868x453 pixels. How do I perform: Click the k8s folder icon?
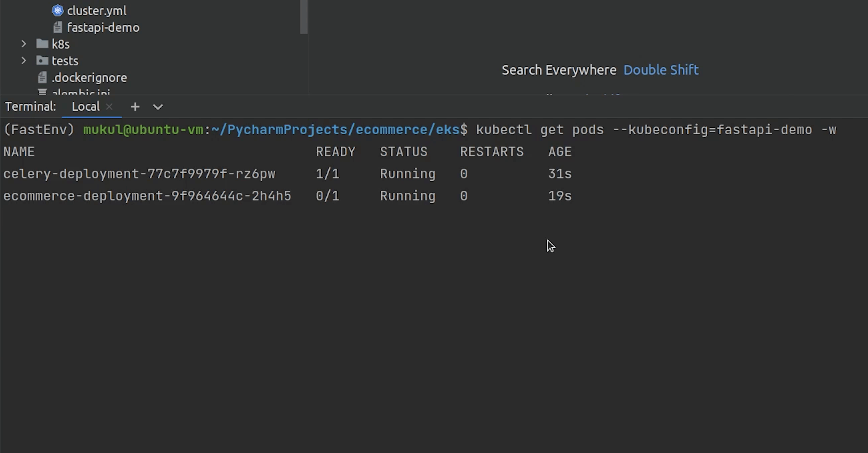[x=42, y=44]
